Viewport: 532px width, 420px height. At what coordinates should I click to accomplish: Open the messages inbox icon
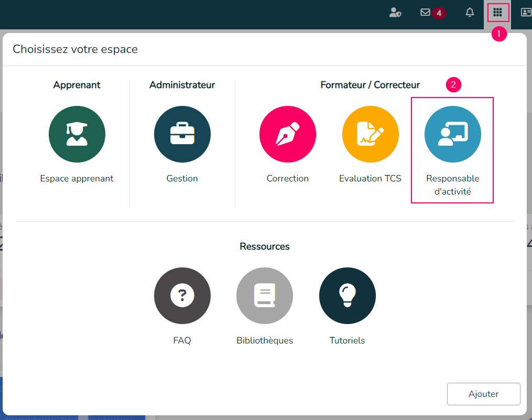426,12
